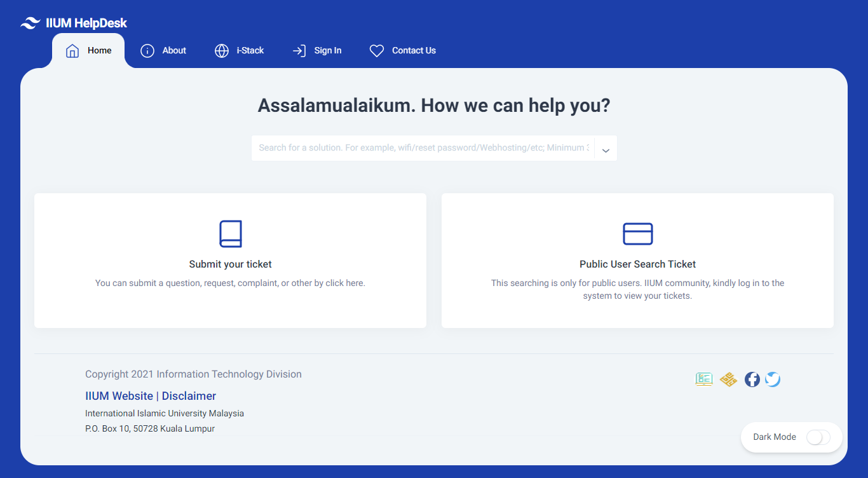Open the Facebook icon in footer
Viewport: 868px width, 478px height.
pyautogui.click(x=752, y=379)
